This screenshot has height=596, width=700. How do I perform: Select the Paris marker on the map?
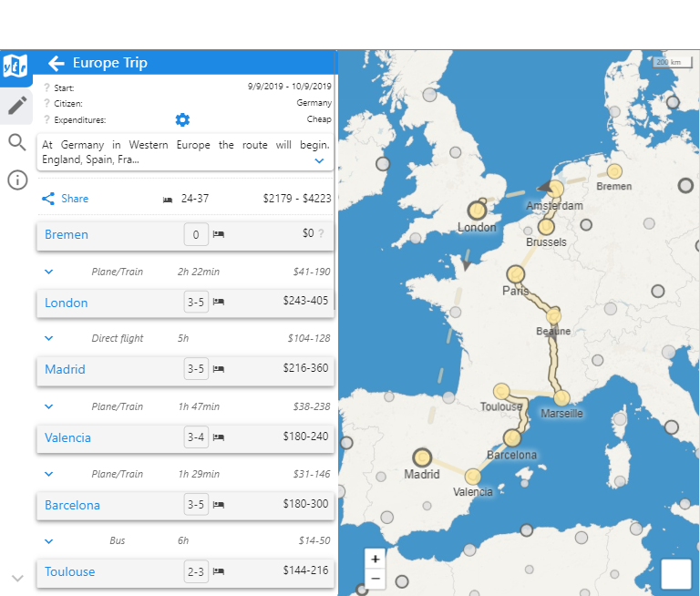(x=516, y=274)
